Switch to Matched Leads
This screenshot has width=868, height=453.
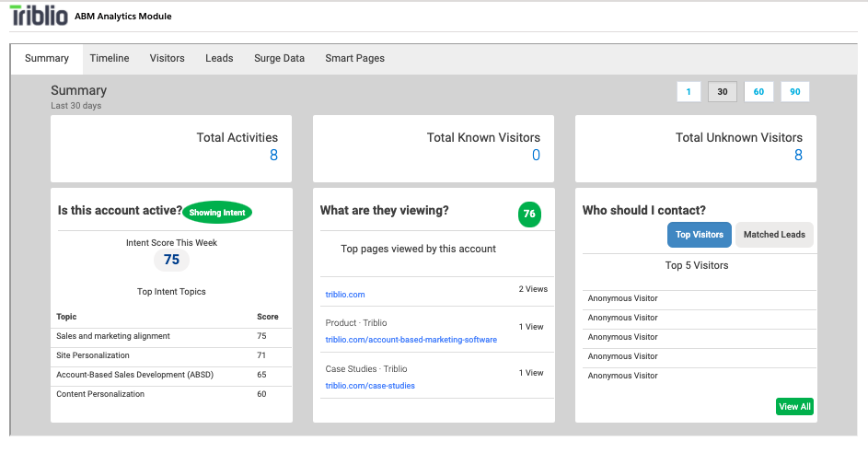[774, 235]
